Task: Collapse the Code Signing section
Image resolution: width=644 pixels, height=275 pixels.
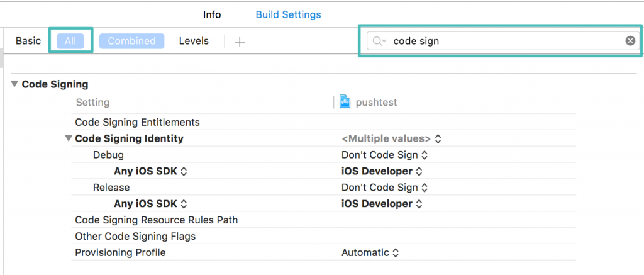Action: 14,84
